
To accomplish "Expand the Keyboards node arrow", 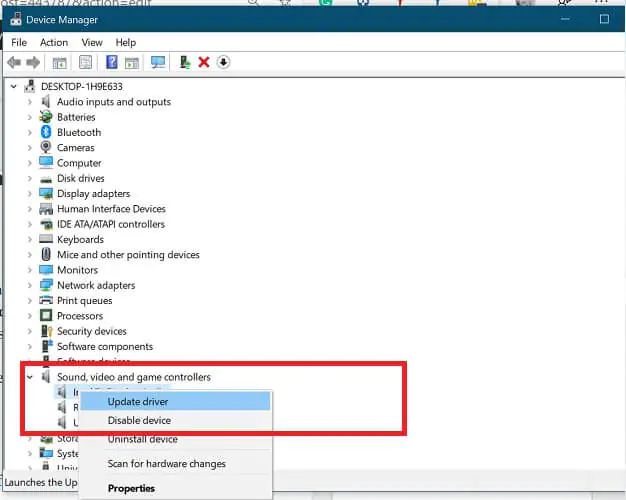I will [x=30, y=239].
